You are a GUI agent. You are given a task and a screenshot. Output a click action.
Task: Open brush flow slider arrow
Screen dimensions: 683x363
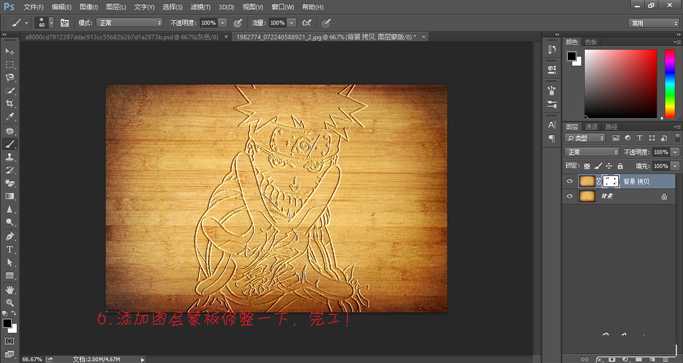point(292,23)
